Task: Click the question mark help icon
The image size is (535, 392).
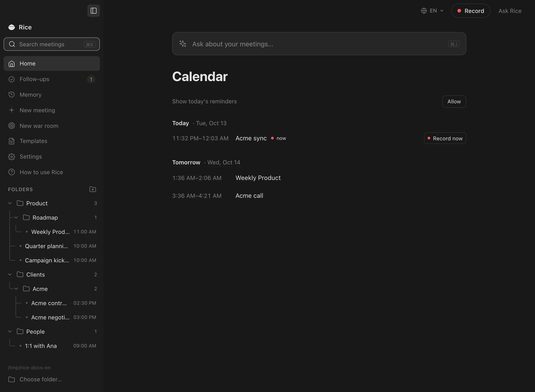Action: (x=12, y=172)
